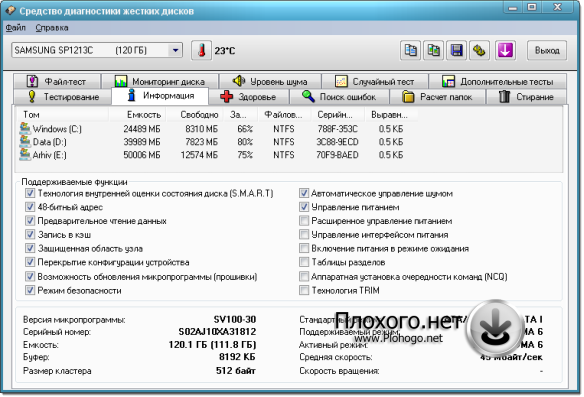Enable the NCQ command queuing checkbox
584x397 pixels.
pyautogui.click(x=304, y=277)
